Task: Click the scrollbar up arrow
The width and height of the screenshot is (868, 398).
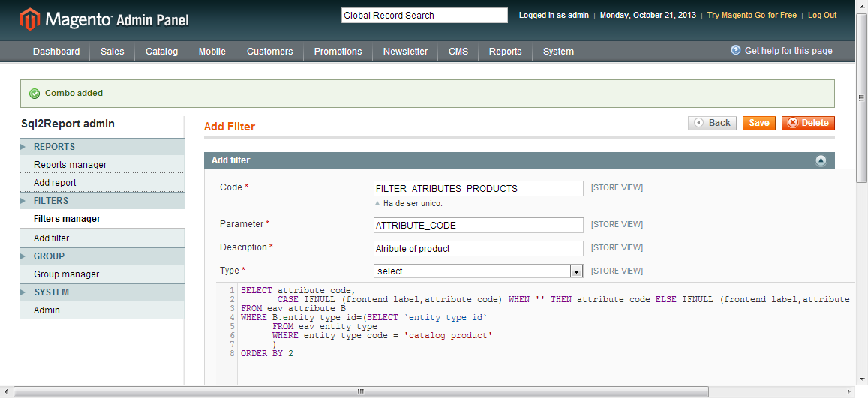Action: [x=862, y=5]
